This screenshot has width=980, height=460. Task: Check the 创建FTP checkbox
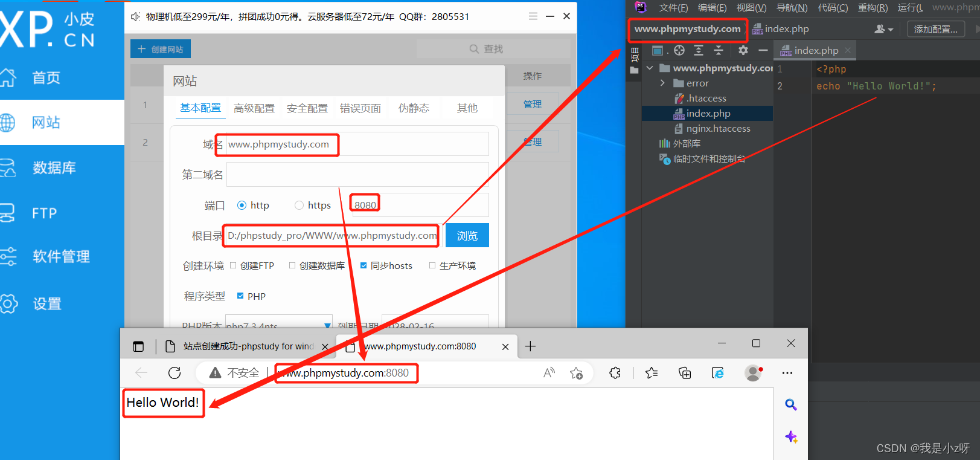233,265
